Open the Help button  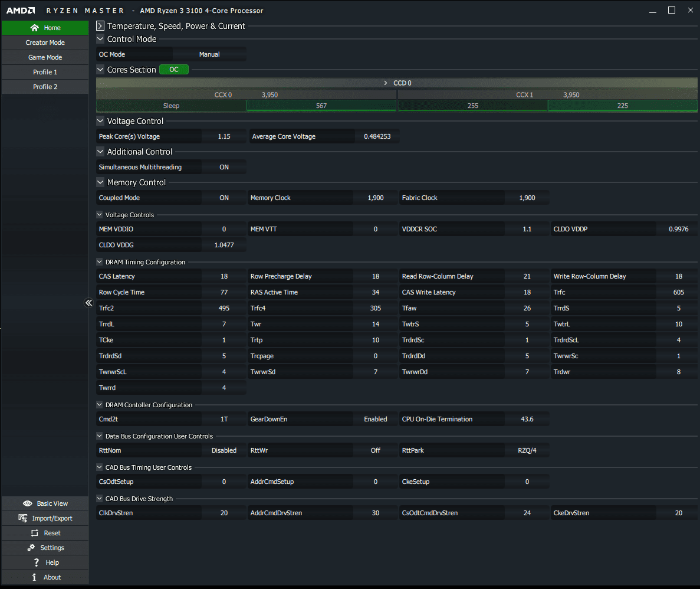45,562
